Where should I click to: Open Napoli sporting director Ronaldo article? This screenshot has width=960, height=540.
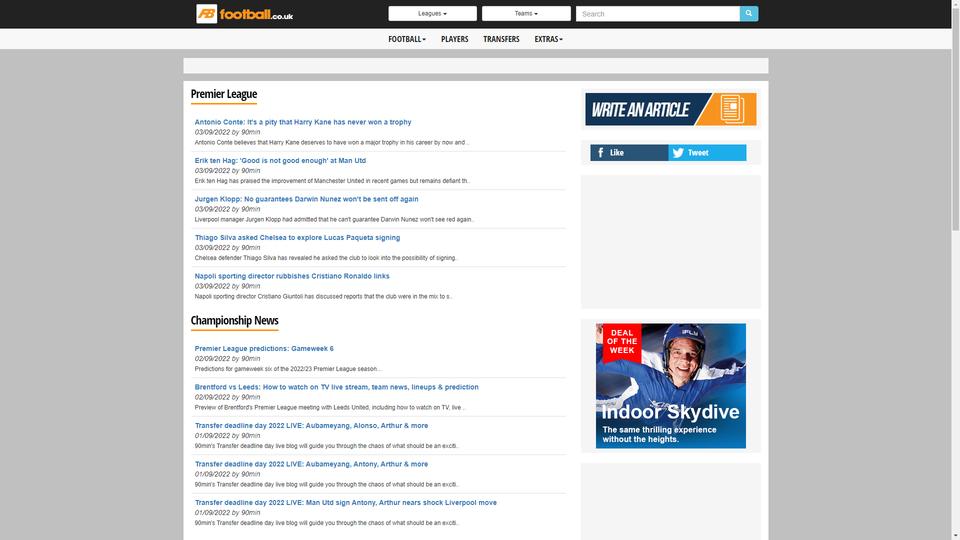[x=292, y=276]
